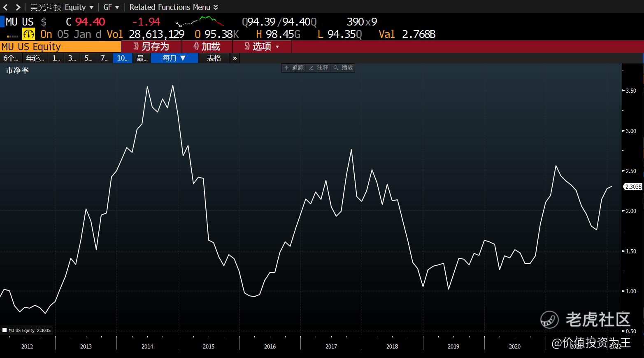Select the 1... time range tab
Screen dimensions: 644x358
56,58
